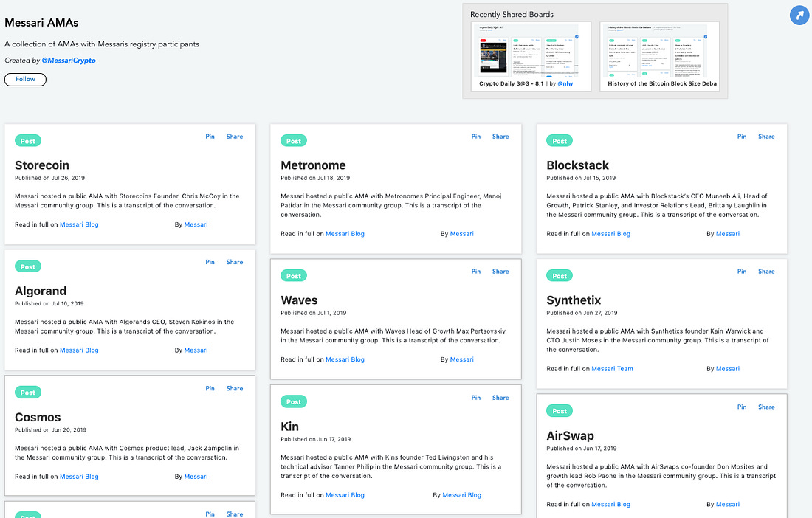The image size is (812, 518).
Task: Open Messari author link on AirSwap card
Action: (x=728, y=505)
